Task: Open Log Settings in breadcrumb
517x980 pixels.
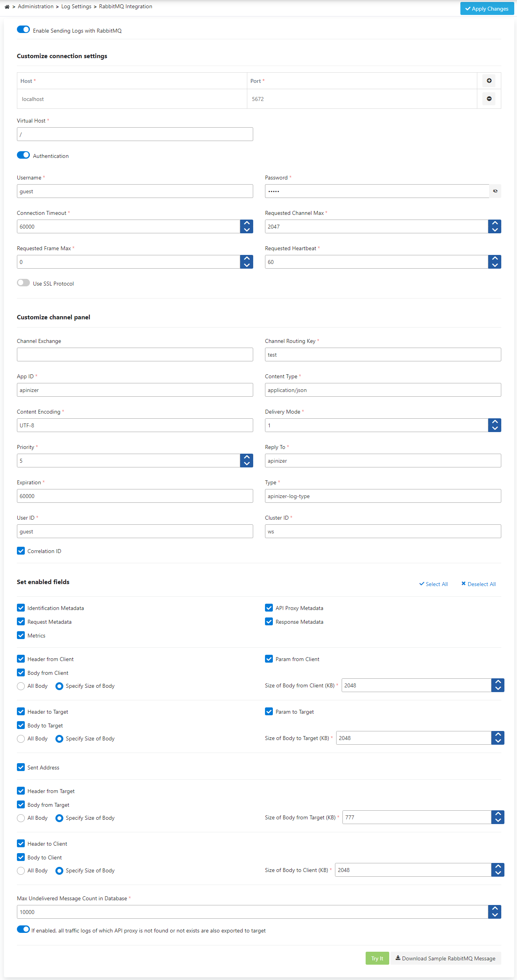Action: 76,7
